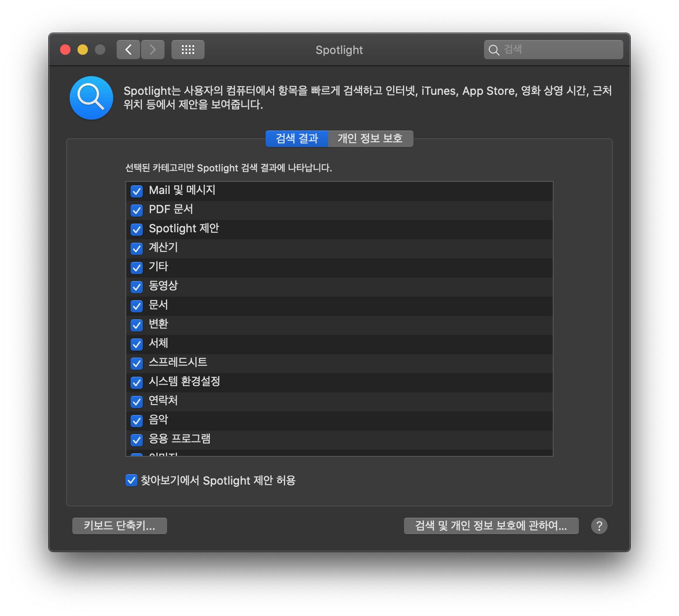Show all preferences grid icon
679x616 pixels.
point(188,50)
